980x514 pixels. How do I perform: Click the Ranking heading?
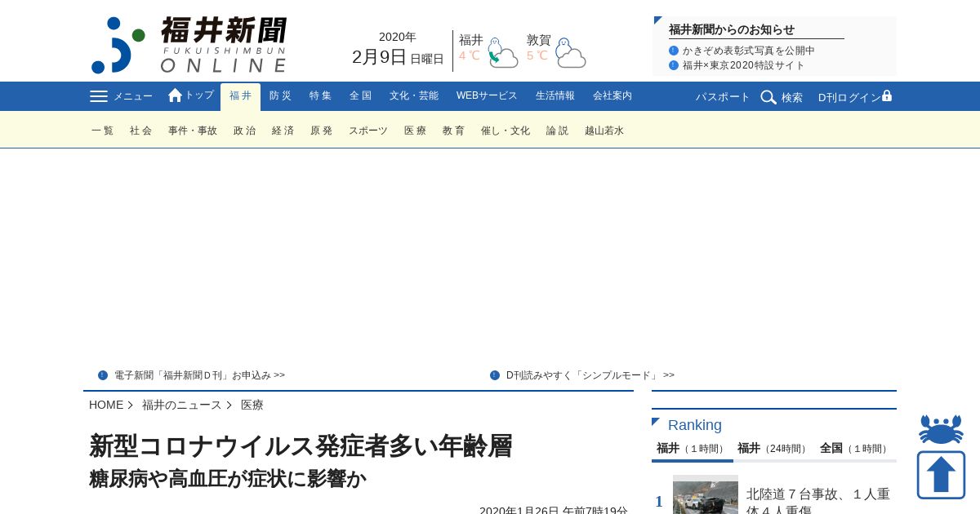pos(695,425)
